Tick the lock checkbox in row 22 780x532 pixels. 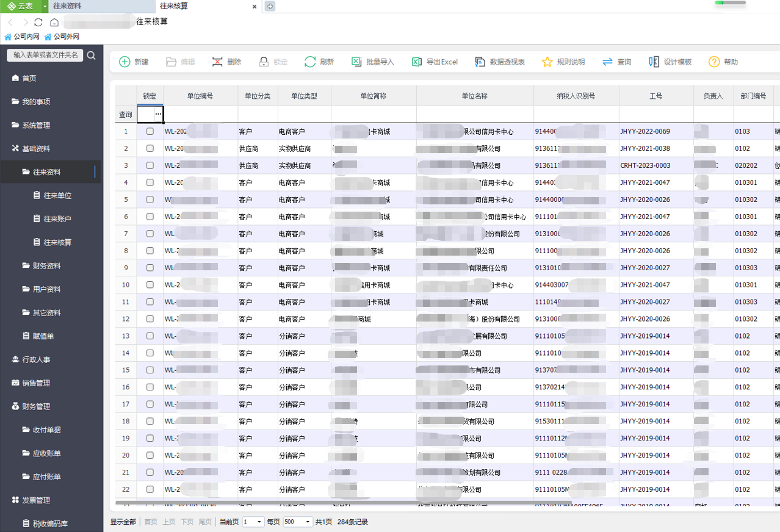150,489
